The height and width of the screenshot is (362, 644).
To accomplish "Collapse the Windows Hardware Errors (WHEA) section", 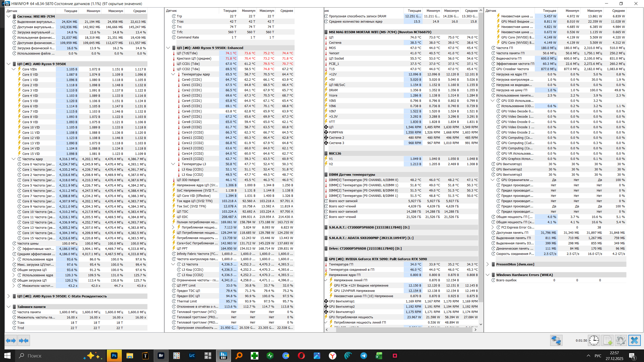I will 487,275.
